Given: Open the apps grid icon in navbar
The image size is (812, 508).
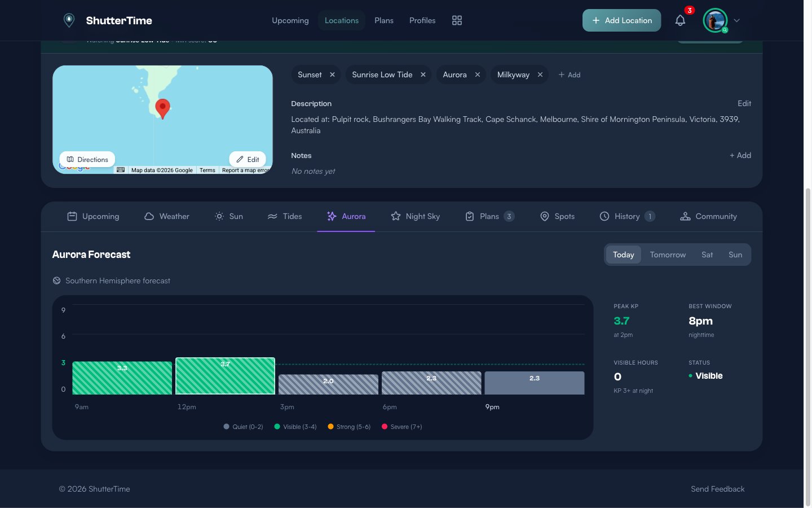Looking at the screenshot, I should 457,20.
